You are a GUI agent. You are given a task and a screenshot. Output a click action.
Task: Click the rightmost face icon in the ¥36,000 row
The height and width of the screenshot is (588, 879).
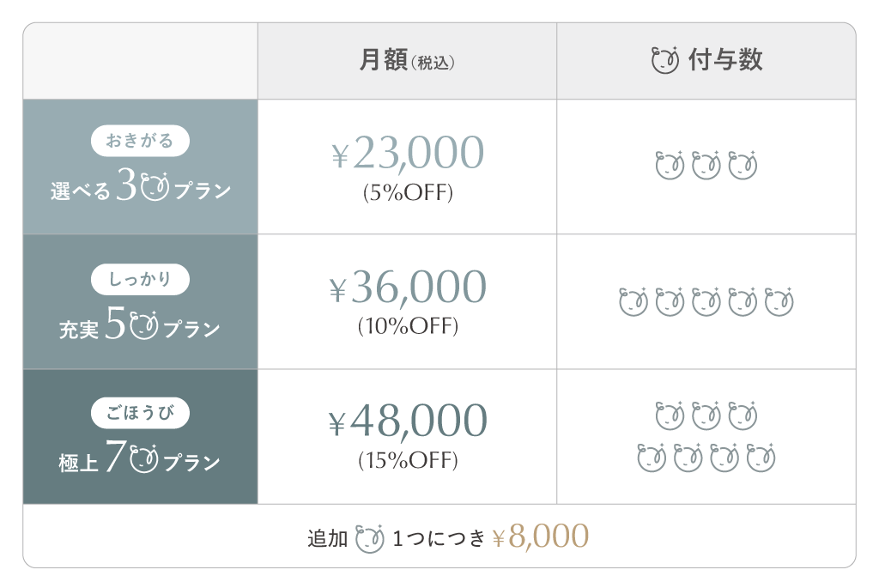(x=779, y=301)
